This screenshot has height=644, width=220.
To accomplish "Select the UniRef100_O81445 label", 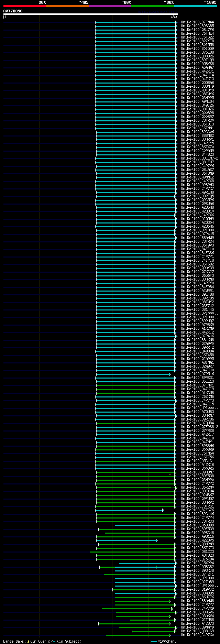I will (197, 310).
